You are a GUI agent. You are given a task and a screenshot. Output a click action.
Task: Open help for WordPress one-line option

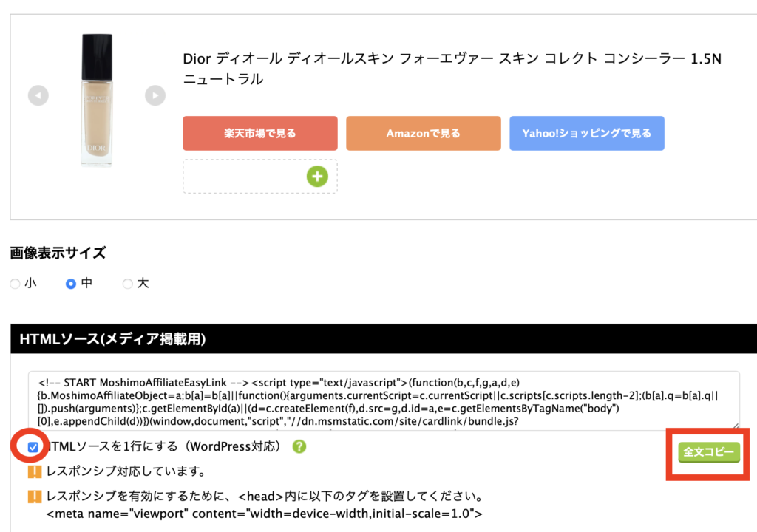[299, 446]
